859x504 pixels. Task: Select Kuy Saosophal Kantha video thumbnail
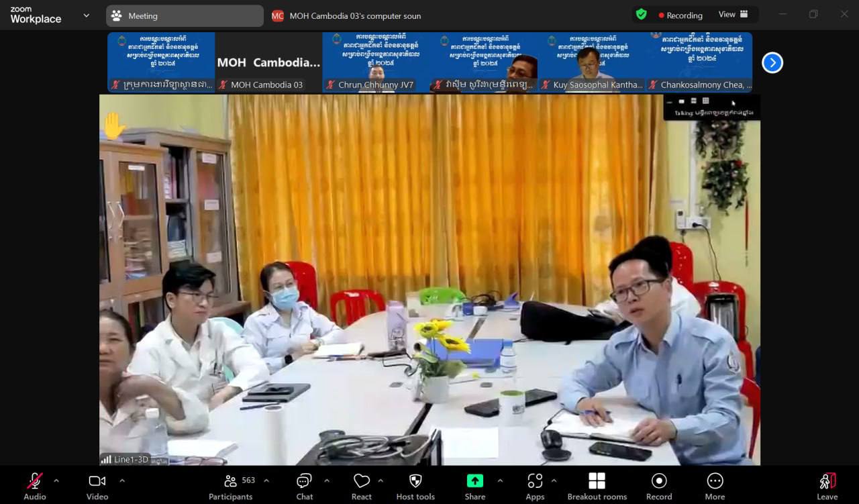(x=591, y=62)
